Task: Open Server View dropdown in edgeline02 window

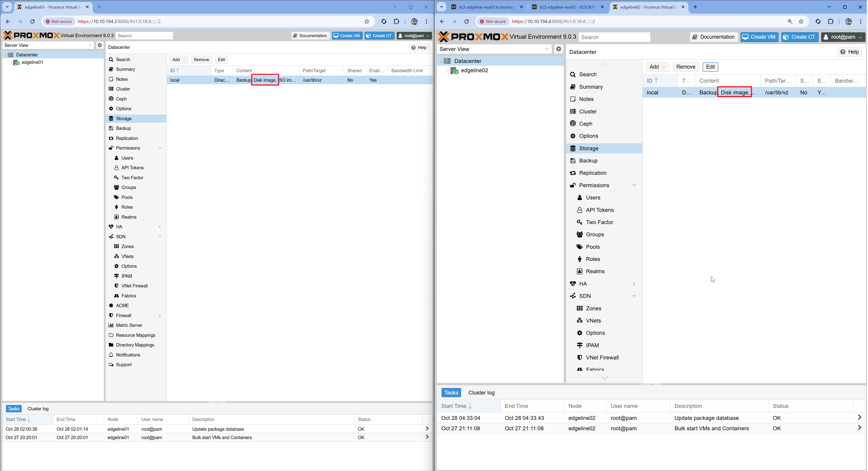Action: coord(495,49)
